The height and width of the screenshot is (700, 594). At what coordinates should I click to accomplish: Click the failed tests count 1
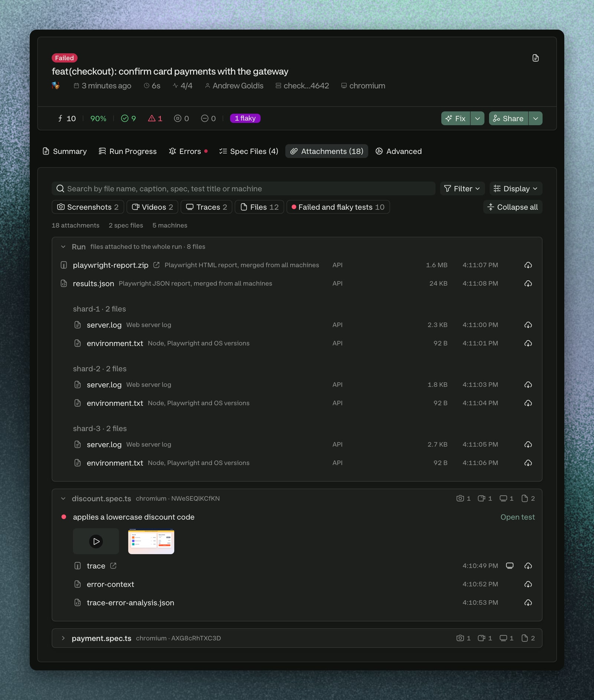(155, 118)
